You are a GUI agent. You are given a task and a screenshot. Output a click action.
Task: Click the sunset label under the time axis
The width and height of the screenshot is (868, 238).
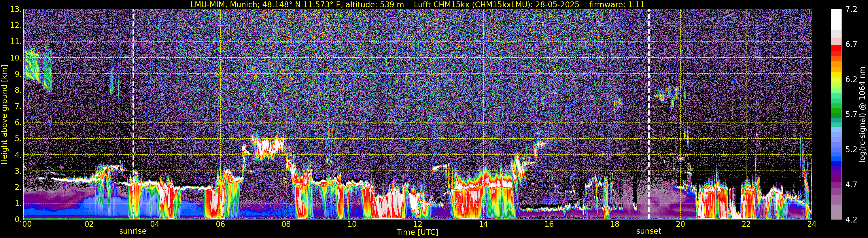649,231
